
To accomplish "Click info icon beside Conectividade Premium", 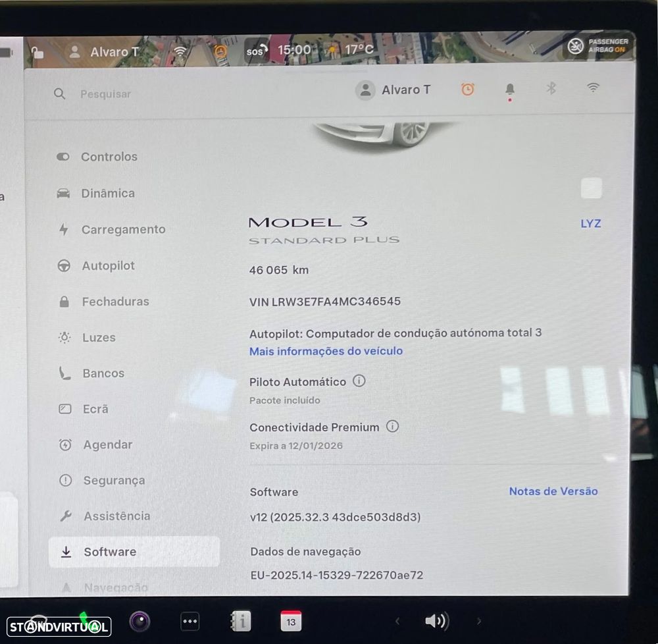I will (x=392, y=427).
